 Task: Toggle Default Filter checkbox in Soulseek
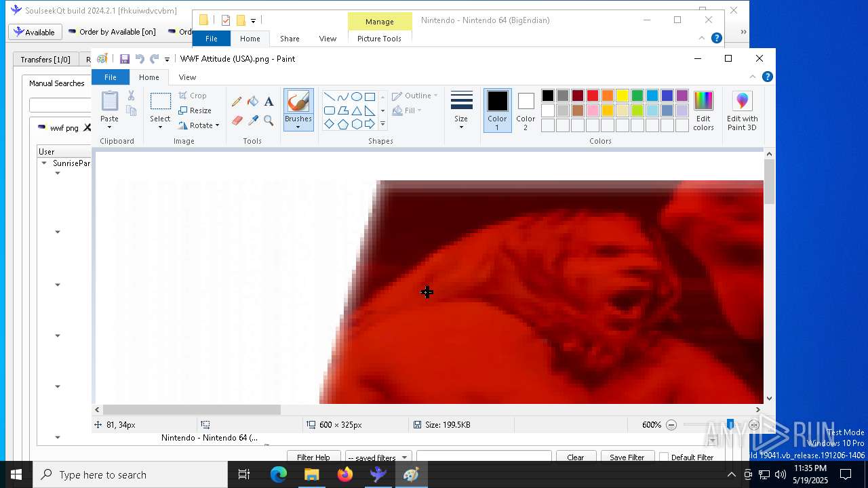[x=664, y=457]
